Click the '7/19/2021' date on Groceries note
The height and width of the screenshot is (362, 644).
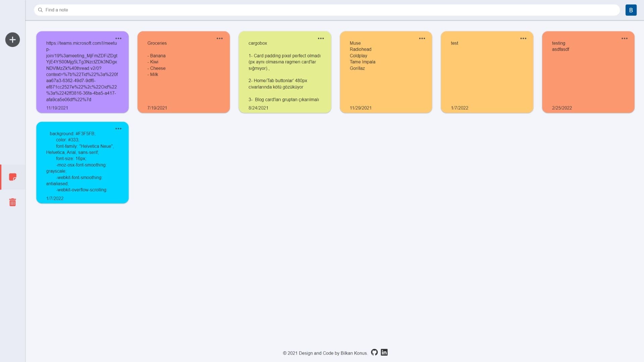click(x=157, y=108)
